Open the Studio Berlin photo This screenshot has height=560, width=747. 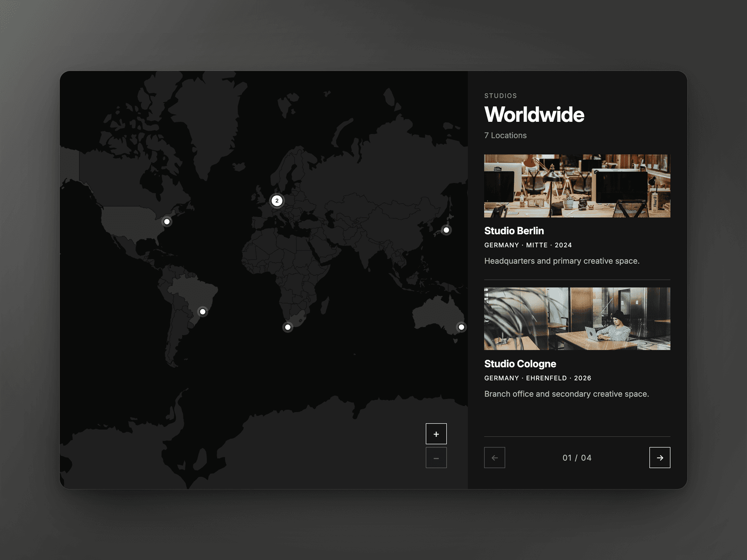pyautogui.click(x=577, y=186)
